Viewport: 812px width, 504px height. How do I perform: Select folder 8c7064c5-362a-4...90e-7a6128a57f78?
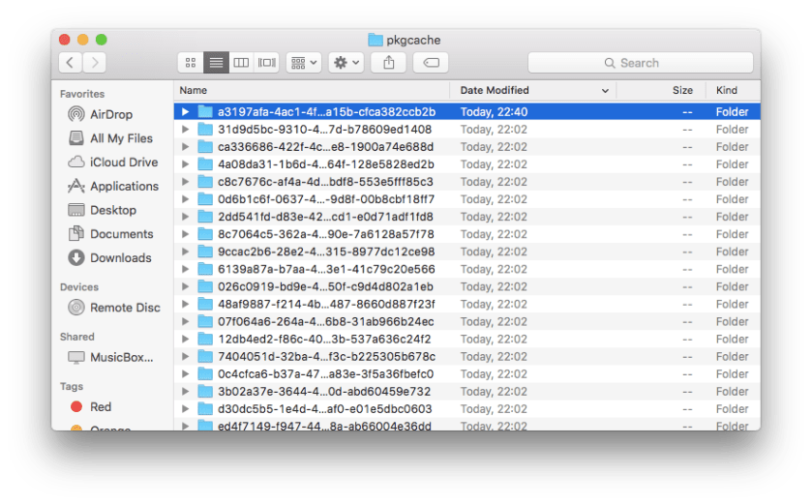(467, 234)
